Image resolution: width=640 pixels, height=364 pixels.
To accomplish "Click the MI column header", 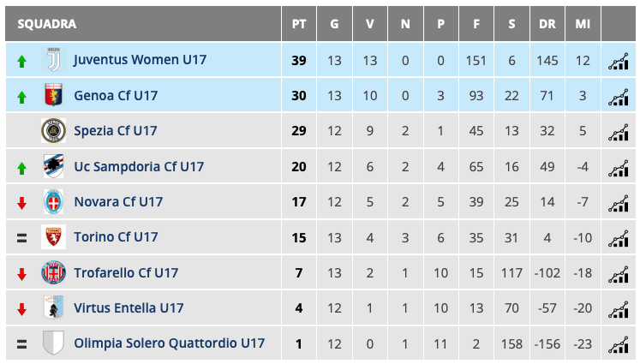I will coord(583,24).
